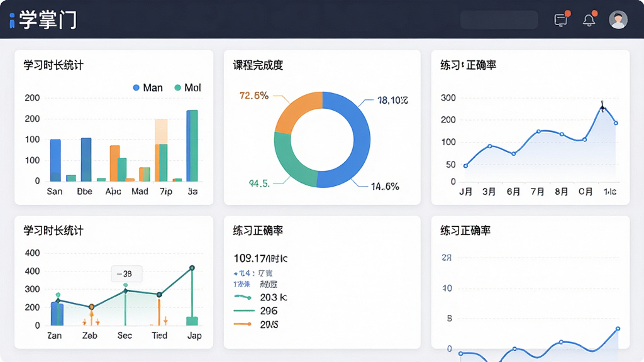Click the data point above 3月

click(489, 146)
